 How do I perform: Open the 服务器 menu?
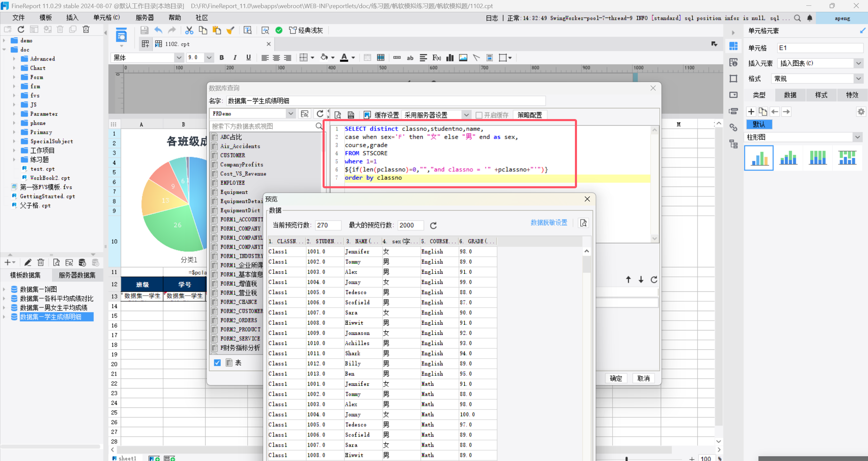(144, 18)
